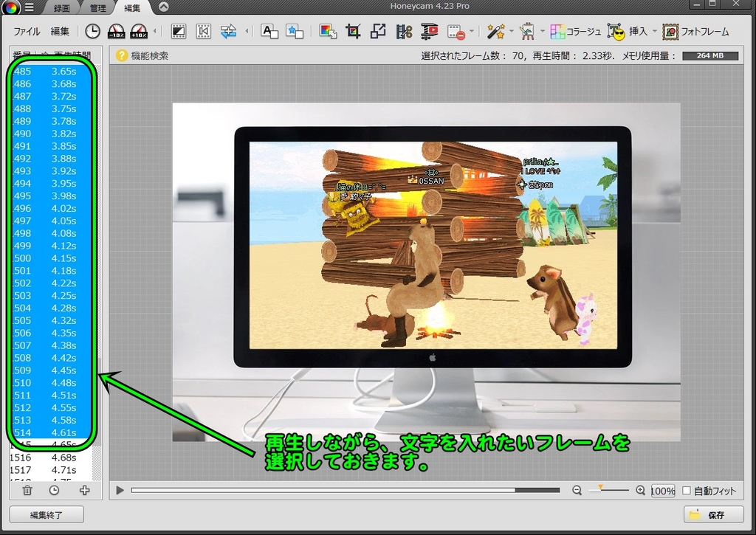The width and height of the screenshot is (756, 535).
Task: Select the insert text 'A' tool
Action: coord(269,31)
